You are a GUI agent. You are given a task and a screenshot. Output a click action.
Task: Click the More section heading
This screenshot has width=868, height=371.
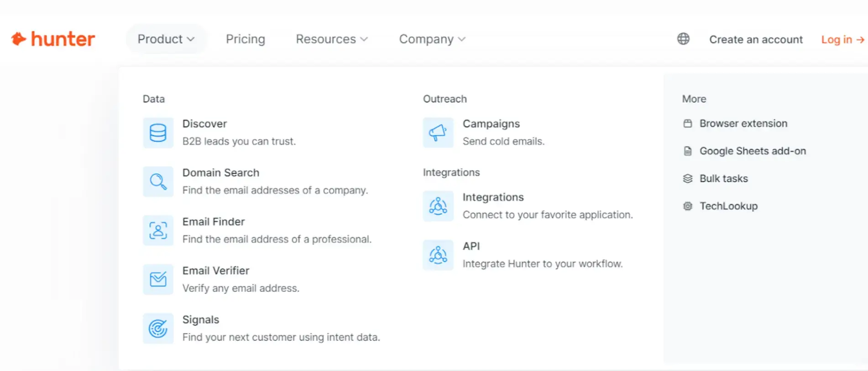coord(694,99)
